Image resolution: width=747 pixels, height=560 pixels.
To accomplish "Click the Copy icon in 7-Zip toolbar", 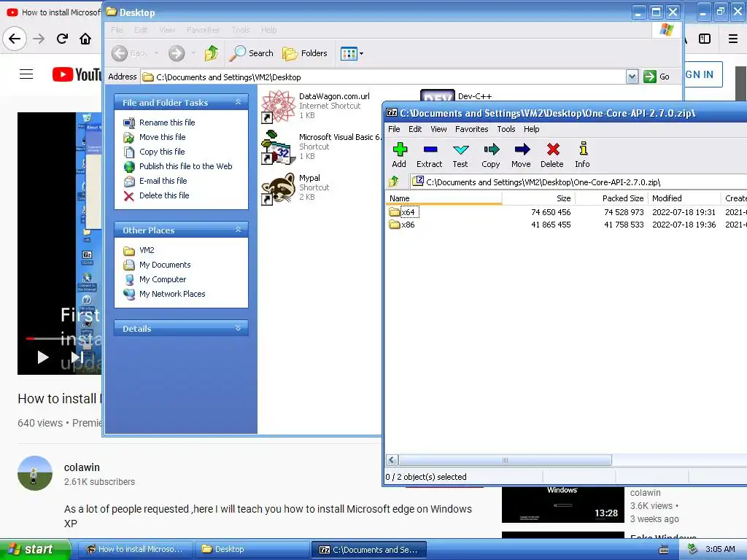I will 491,155.
